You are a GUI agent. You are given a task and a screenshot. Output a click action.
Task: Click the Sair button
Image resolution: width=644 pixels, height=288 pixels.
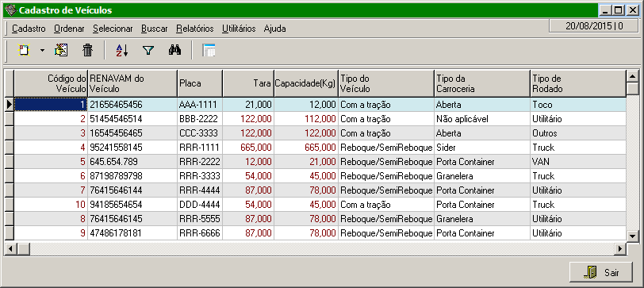coord(601,272)
